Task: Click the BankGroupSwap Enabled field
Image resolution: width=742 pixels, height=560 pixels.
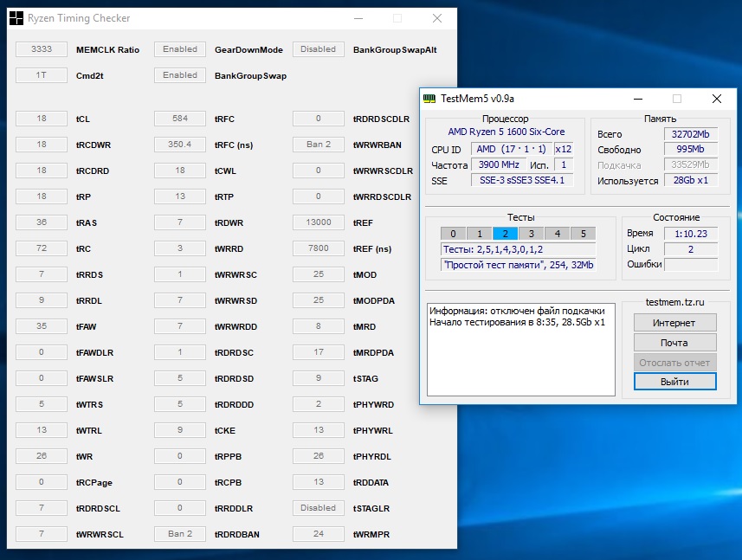Action: 180,75
